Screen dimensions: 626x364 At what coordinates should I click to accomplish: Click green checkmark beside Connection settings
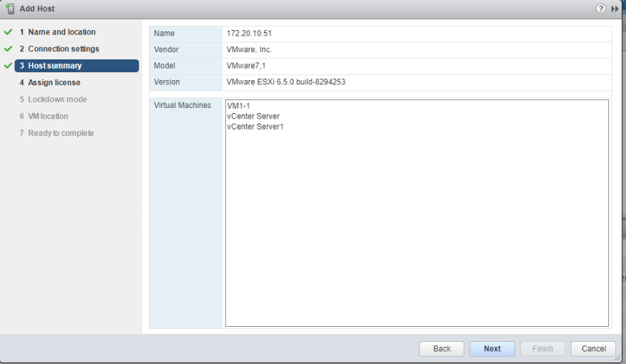pos(8,49)
